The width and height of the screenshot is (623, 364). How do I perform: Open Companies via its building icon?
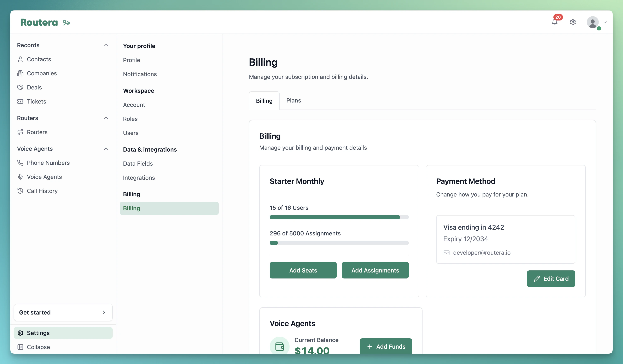[x=20, y=73]
